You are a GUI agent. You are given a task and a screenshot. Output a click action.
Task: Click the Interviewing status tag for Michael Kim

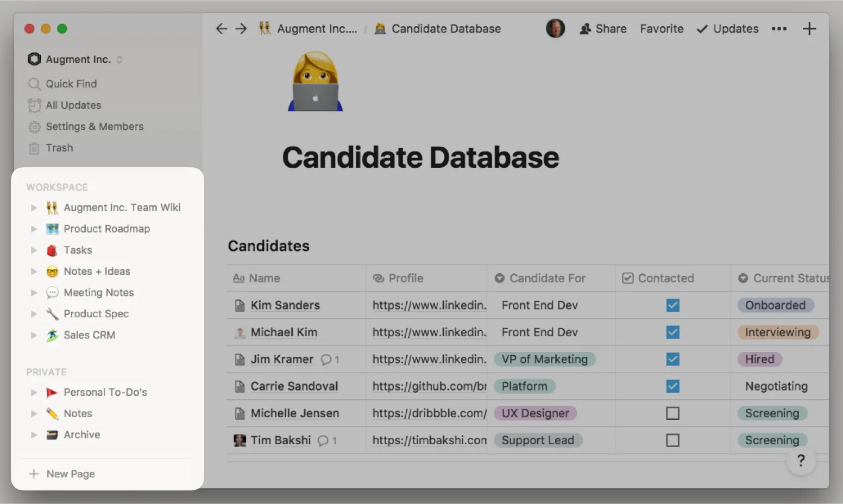777,332
